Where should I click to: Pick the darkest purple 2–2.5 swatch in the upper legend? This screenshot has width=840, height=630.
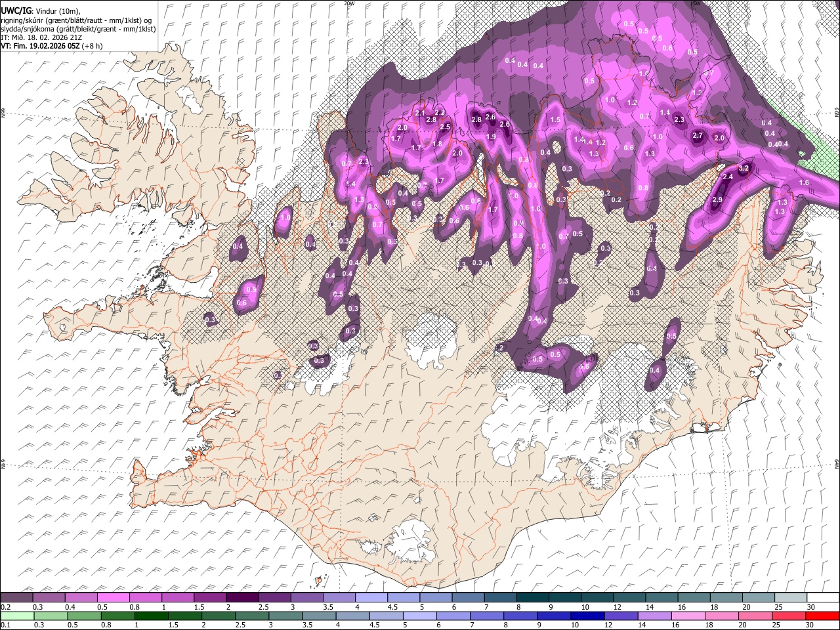click(x=241, y=597)
